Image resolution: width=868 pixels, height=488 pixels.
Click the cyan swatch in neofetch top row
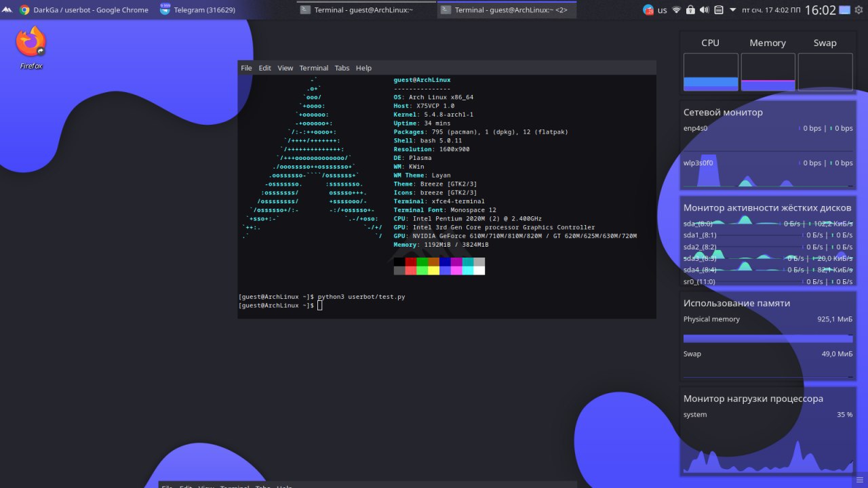(467, 262)
